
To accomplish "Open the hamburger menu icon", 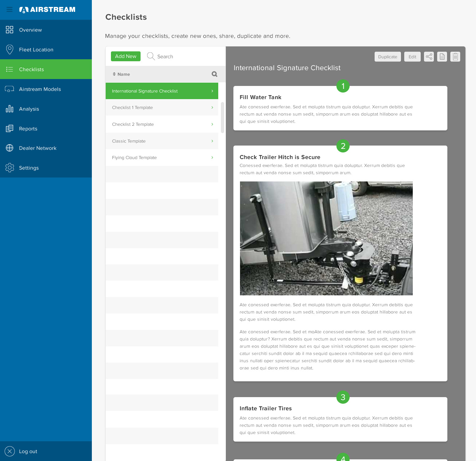I will (x=10, y=10).
